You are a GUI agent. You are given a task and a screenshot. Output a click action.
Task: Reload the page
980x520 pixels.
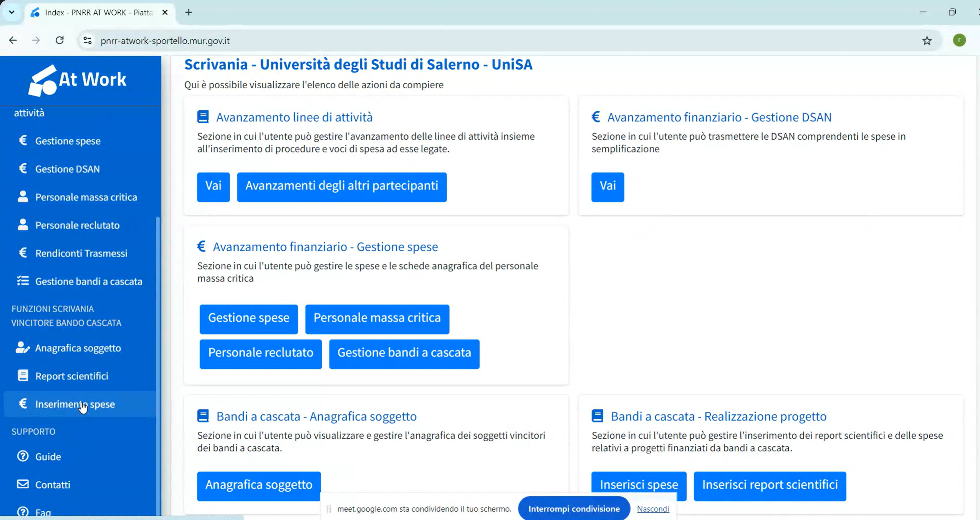click(x=60, y=40)
